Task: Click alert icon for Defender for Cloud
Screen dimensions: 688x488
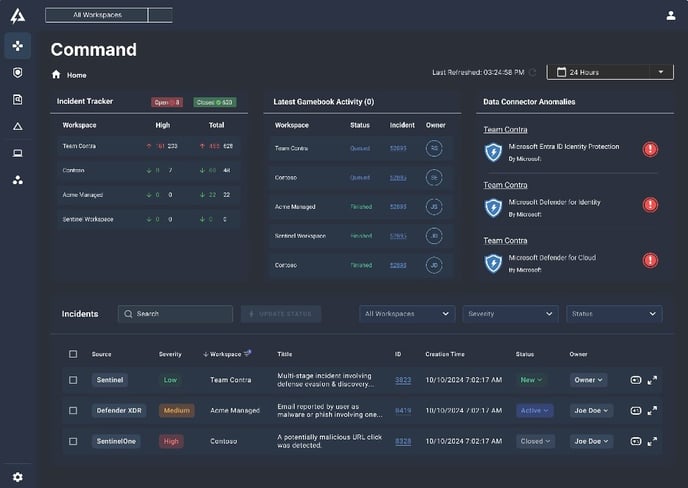Action: (x=650, y=260)
